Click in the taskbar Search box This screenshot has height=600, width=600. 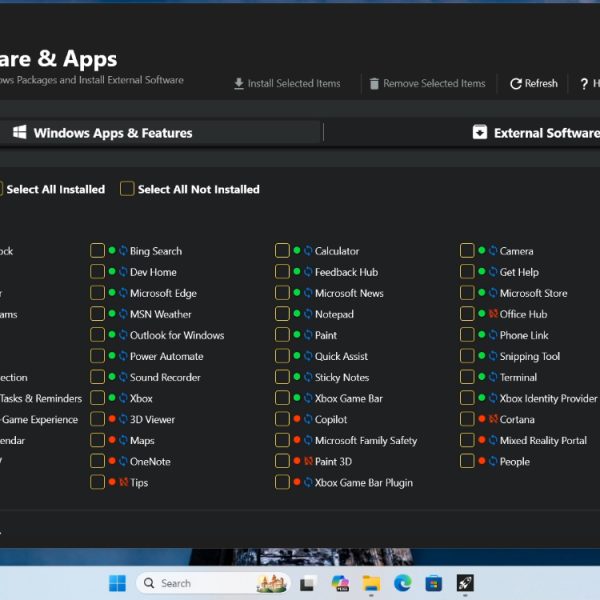pyautogui.click(x=213, y=583)
